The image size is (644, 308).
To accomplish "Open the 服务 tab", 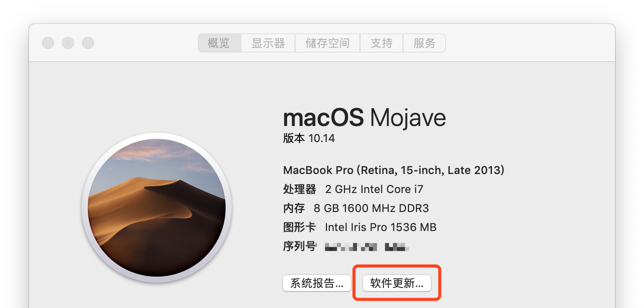I will coord(424,43).
